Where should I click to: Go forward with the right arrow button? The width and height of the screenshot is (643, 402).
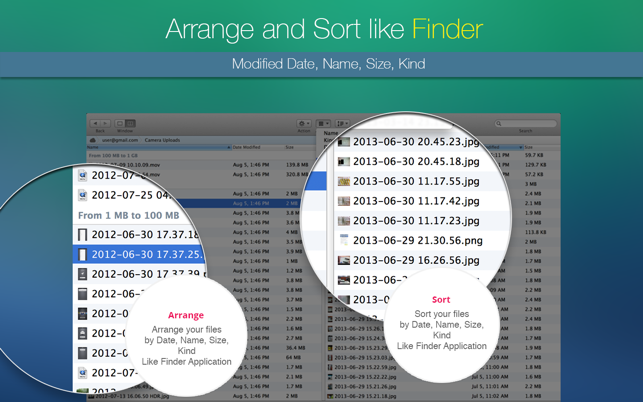(x=105, y=123)
